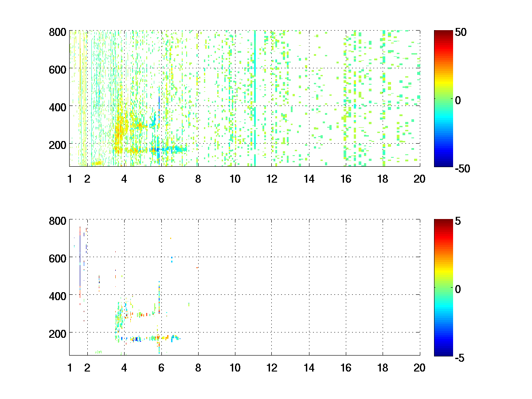Click x-axis label '8' under upper plot
The width and height of the screenshot is (532, 399).
[x=198, y=179]
